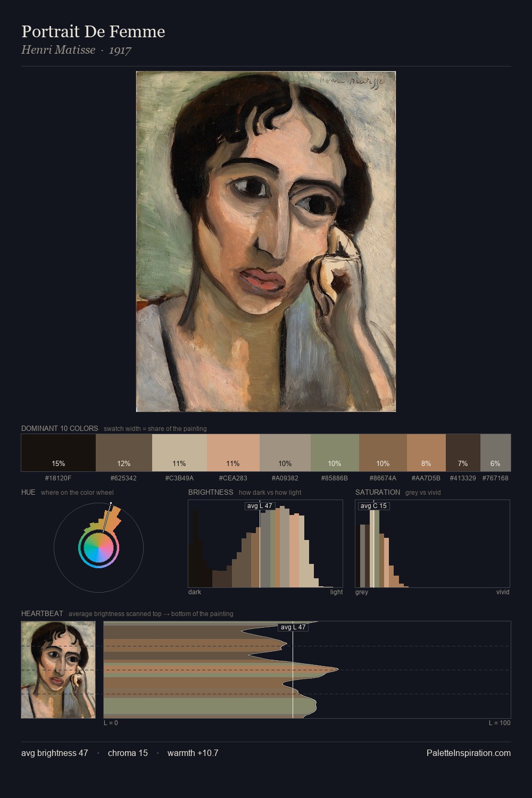The height and width of the screenshot is (798, 532).
Task: Click the avg L 47 label in brightness chart
Action: point(260,506)
